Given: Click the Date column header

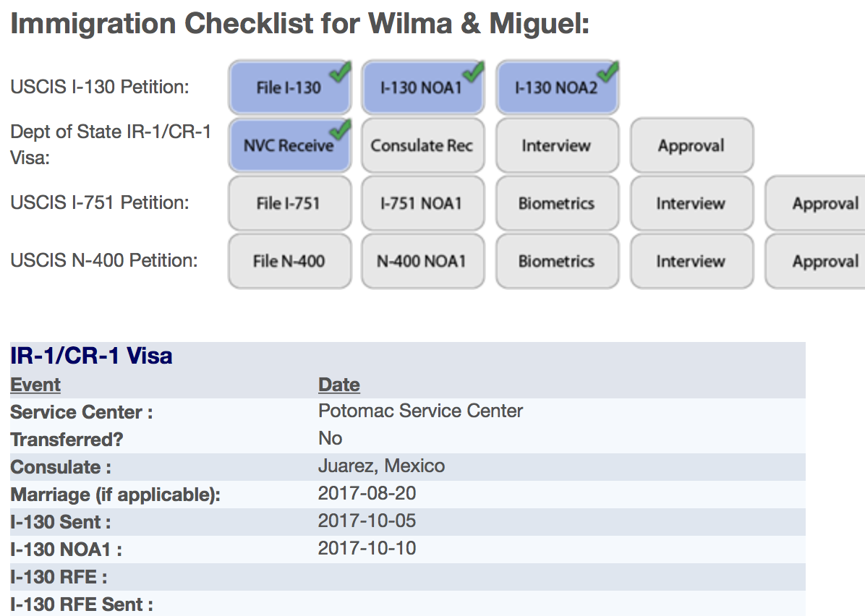Looking at the screenshot, I should click(339, 385).
